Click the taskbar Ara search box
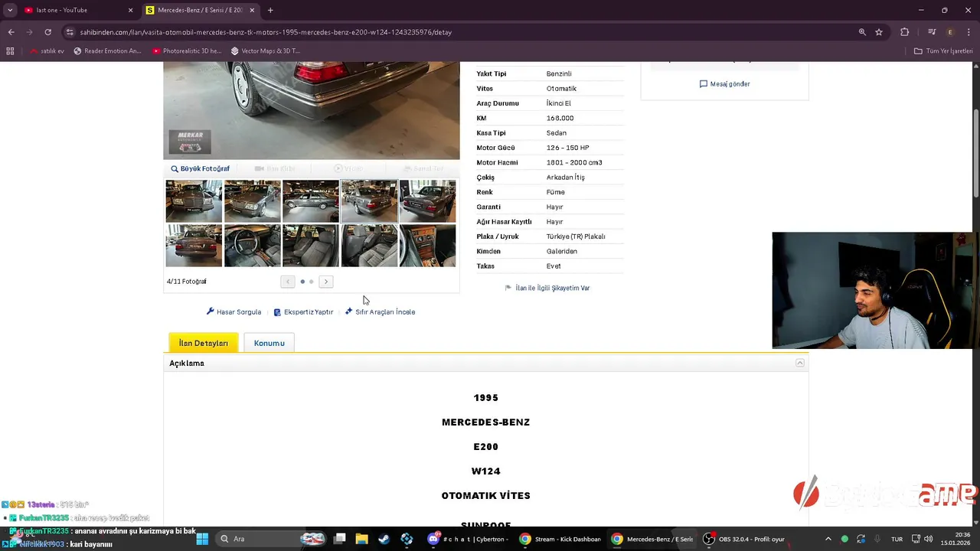The image size is (980, 551). coord(272,539)
